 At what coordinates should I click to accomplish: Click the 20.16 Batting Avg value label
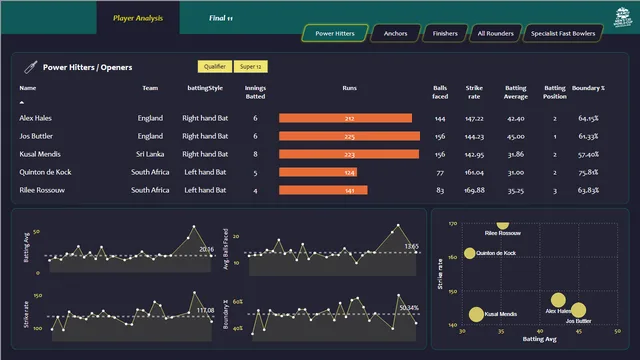click(x=207, y=249)
